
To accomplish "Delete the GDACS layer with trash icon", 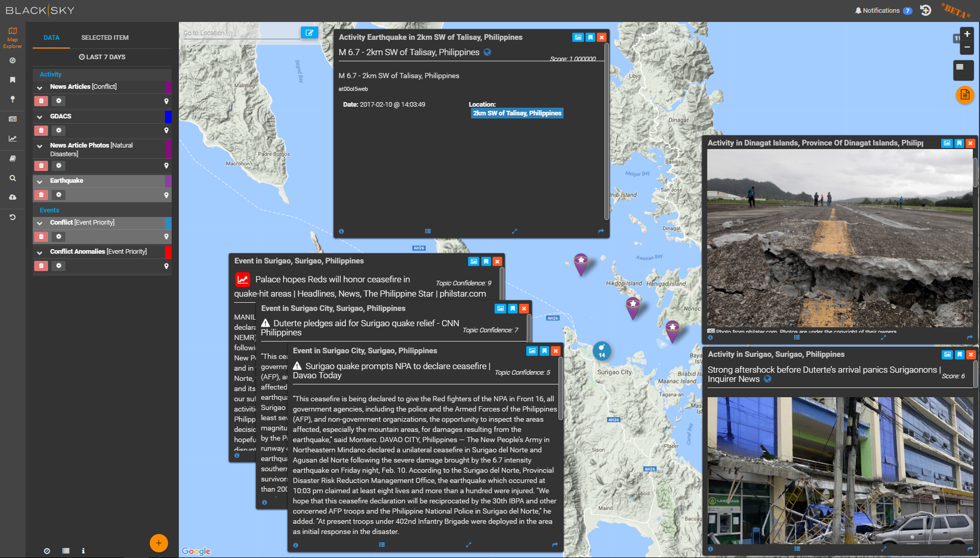I will (41, 131).
